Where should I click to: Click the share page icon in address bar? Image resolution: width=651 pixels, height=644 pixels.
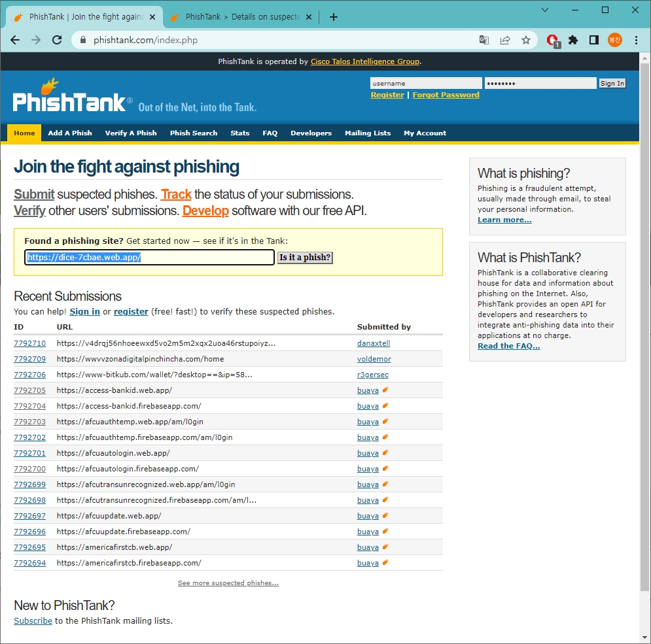tap(504, 40)
